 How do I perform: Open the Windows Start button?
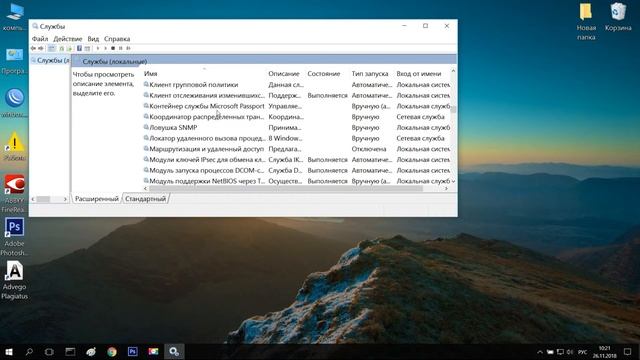tap(9, 351)
